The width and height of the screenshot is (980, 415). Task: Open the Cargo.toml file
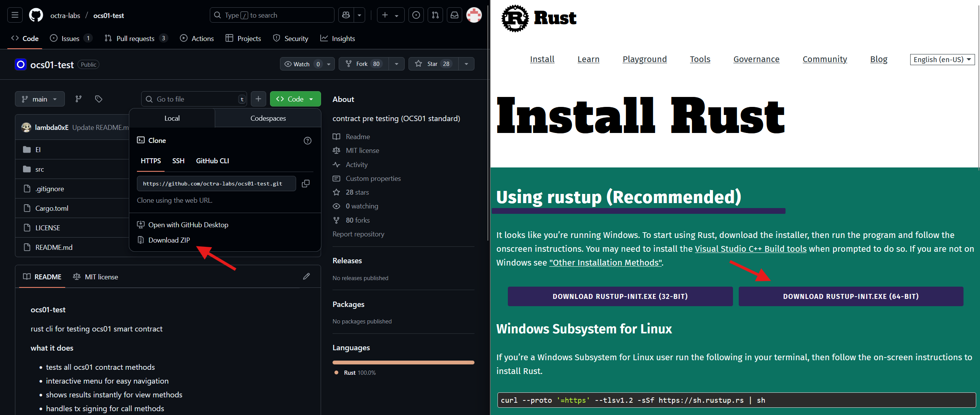pyautogui.click(x=52, y=208)
